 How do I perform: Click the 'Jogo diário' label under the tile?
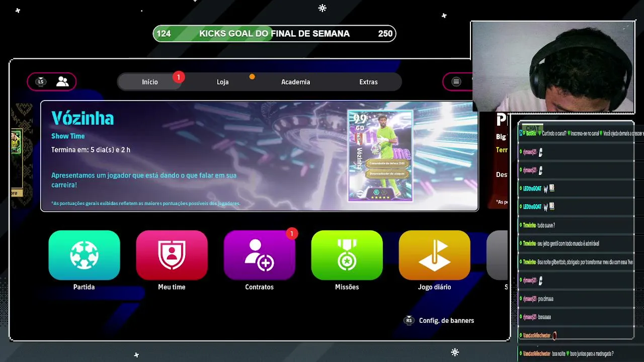point(434,287)
